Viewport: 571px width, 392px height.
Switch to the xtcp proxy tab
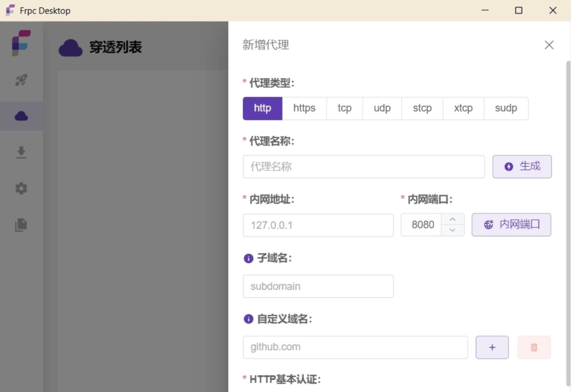[x=463, y=108]
